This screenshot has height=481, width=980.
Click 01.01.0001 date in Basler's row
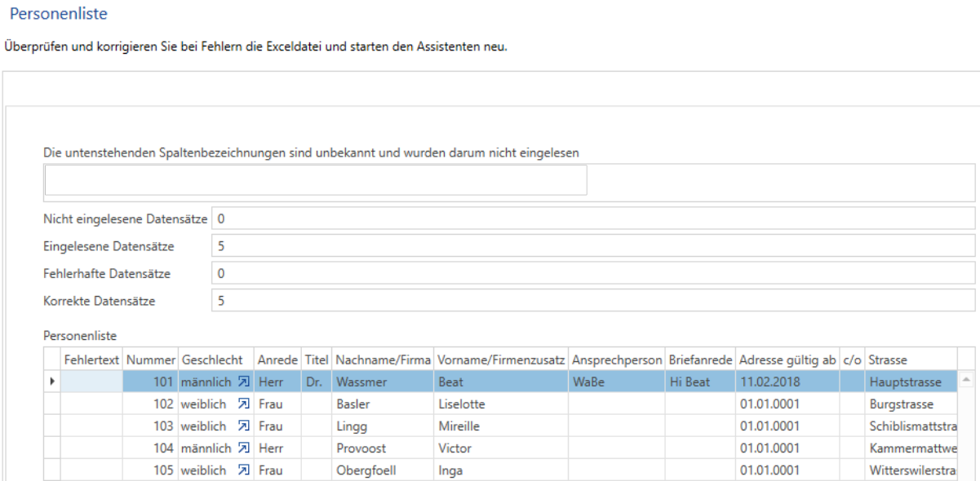(x=787, y=404)
